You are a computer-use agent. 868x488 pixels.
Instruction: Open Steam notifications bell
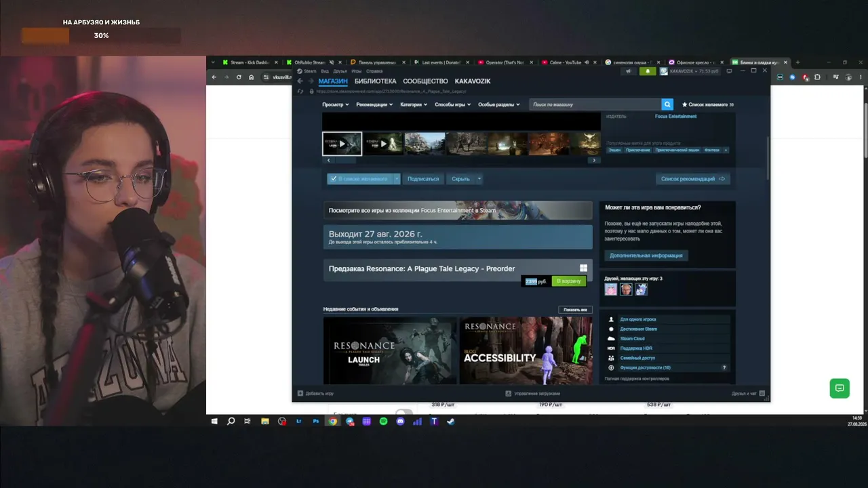(647, 70)
